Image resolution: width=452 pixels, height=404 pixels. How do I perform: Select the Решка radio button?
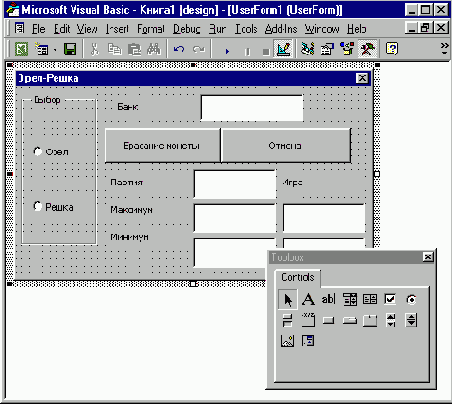tap(54, 207)
